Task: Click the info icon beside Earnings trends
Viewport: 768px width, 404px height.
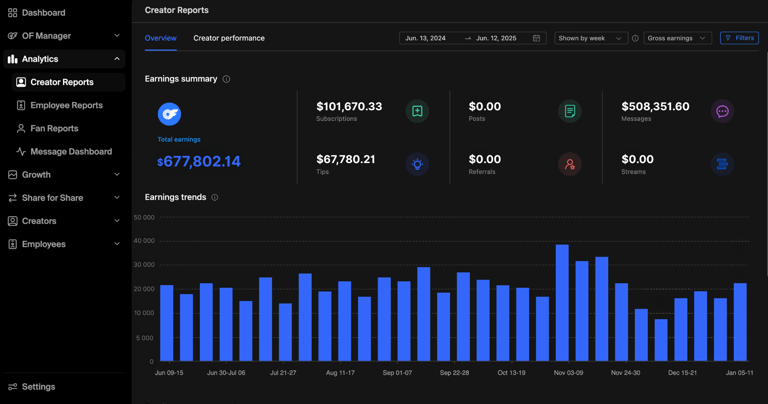Action: click(215, 198)
